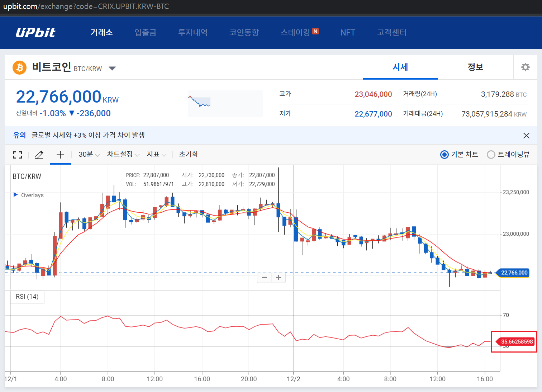
Task: Click the 24H amount 73,057,915,284 KRW
Action: pyautogui.click(x=494, y=114)
